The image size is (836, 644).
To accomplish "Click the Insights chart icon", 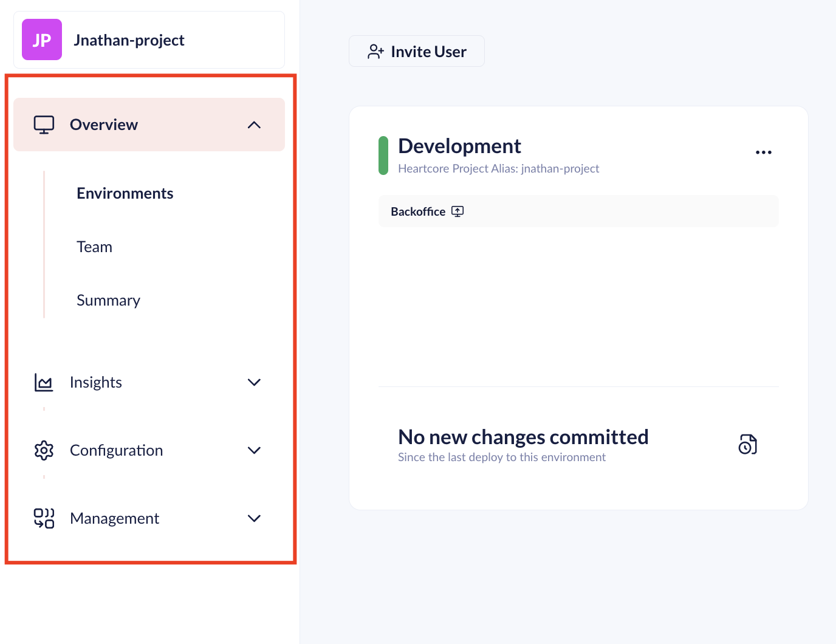I will click(44, 382).
